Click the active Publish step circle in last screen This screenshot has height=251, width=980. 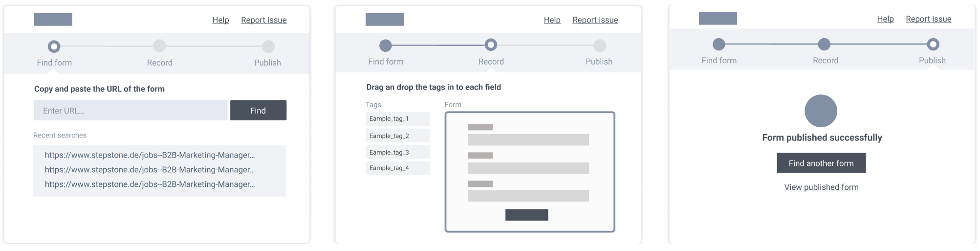[933, 45]
